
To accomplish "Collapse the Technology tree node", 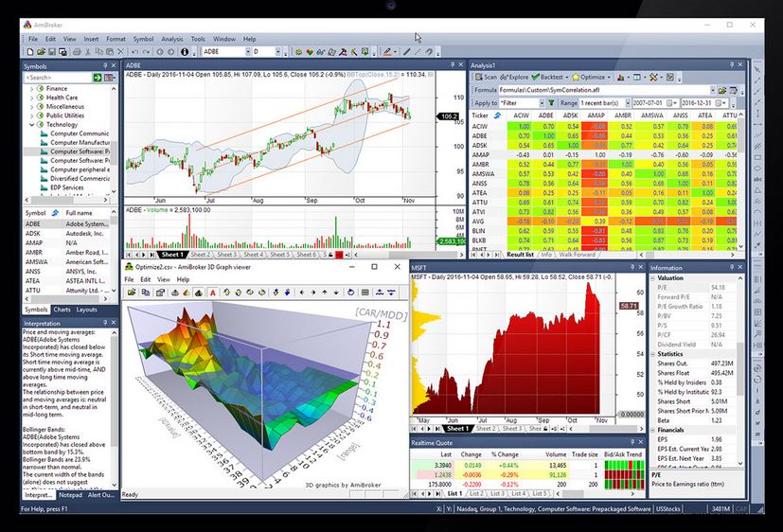I will click(x=32, y=125).
